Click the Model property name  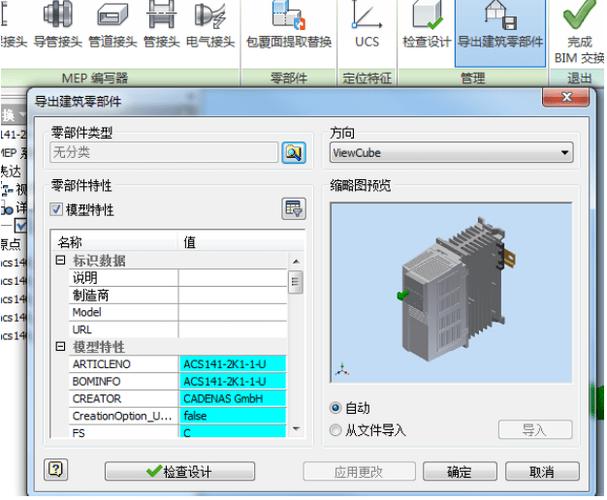click(87, 312)
